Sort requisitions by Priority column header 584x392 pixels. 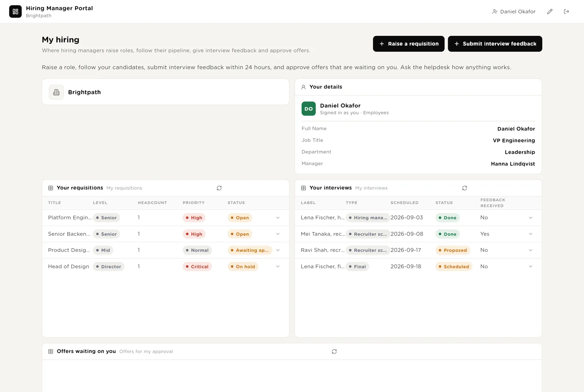coord(193,203)
